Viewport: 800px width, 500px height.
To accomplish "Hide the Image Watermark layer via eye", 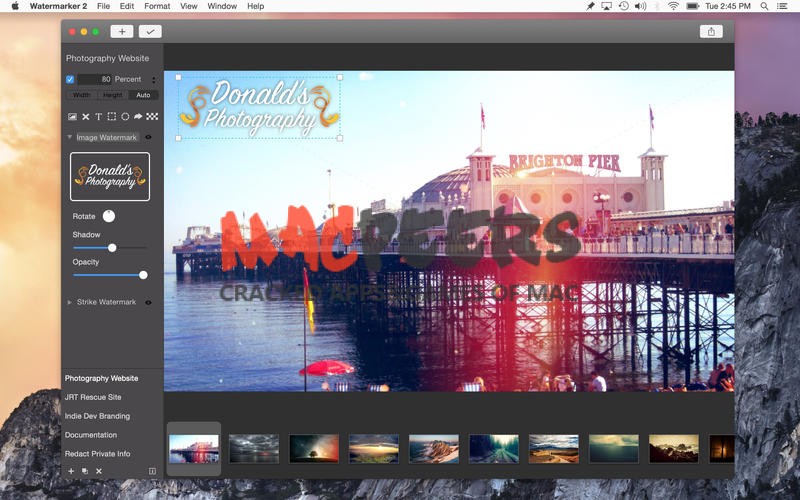I will pyautogui.click(x=148, y=137).
